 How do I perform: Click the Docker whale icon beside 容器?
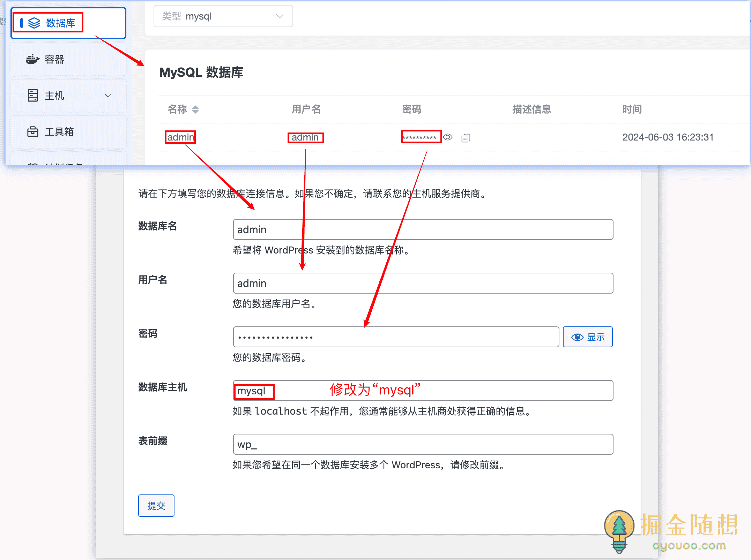[x=32, y=59]
